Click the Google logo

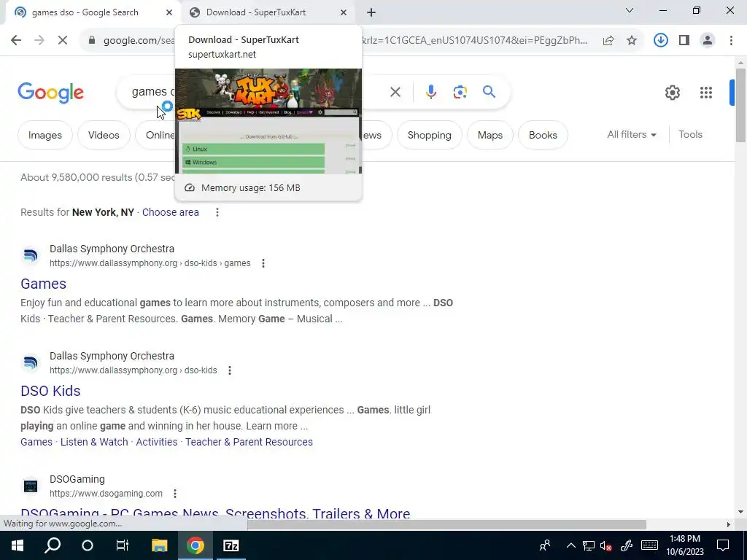[50, 93]
